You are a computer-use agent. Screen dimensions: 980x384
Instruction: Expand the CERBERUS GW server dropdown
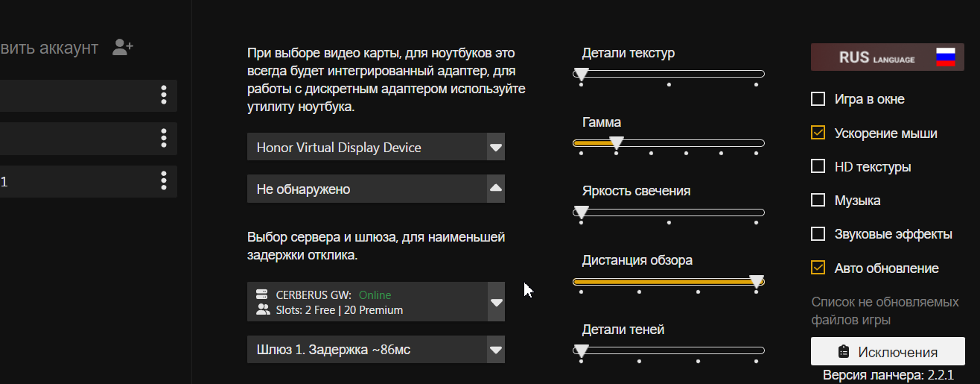pos(496,302)
